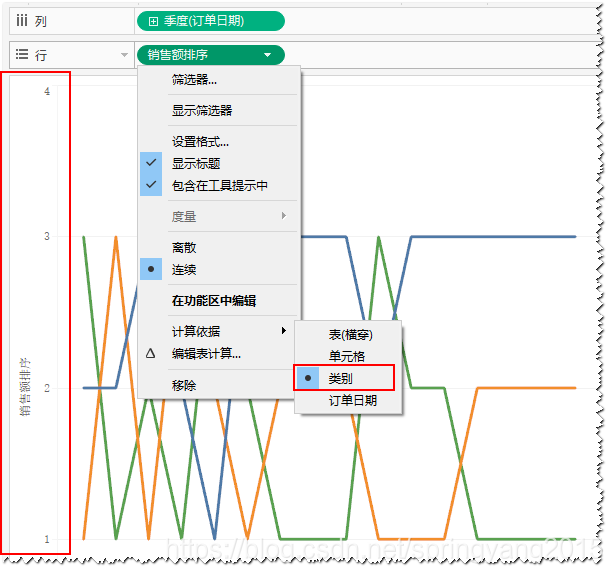Click the 季度(订单日期) pill on Columns shelf
This screenshot has width=613, height=573.
pyautogui.click(x=211, y=21)
